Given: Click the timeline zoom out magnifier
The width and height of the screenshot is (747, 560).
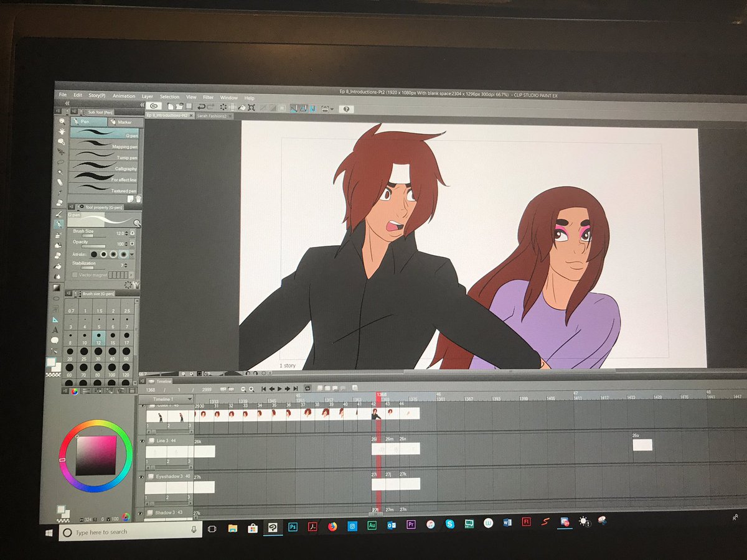Looking at the screenshot, I should click(243, 388).
